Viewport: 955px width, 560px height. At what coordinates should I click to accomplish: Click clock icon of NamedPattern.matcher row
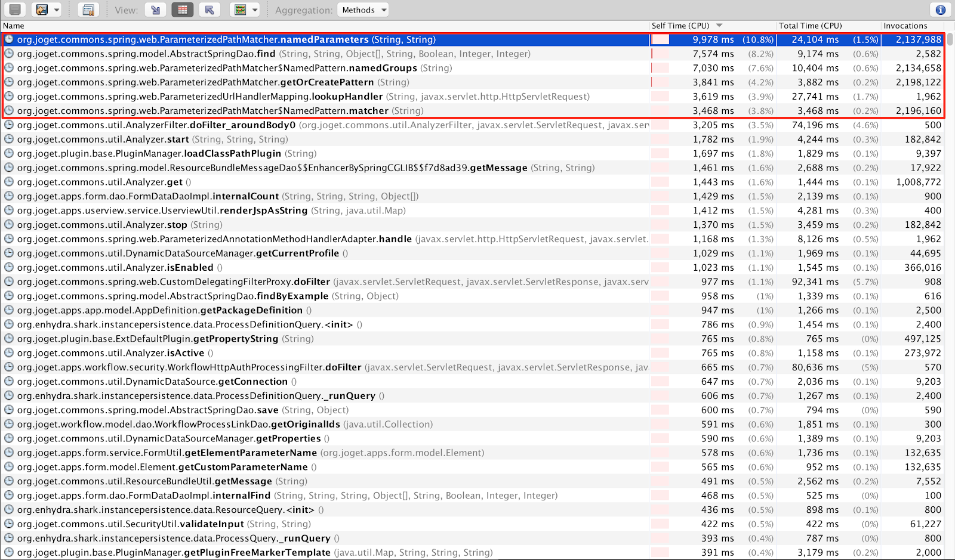coord(9,111)
